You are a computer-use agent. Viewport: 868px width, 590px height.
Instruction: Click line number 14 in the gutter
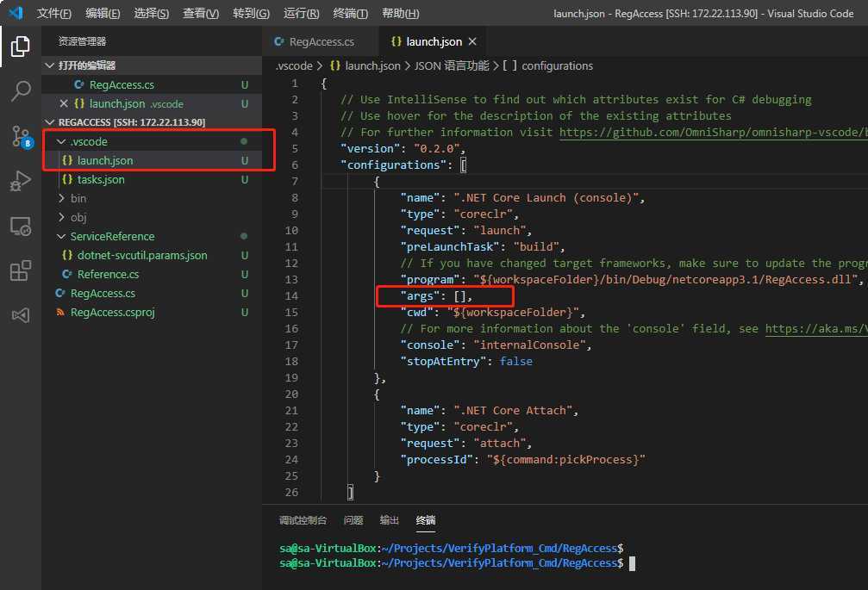[x=291, y=295]
